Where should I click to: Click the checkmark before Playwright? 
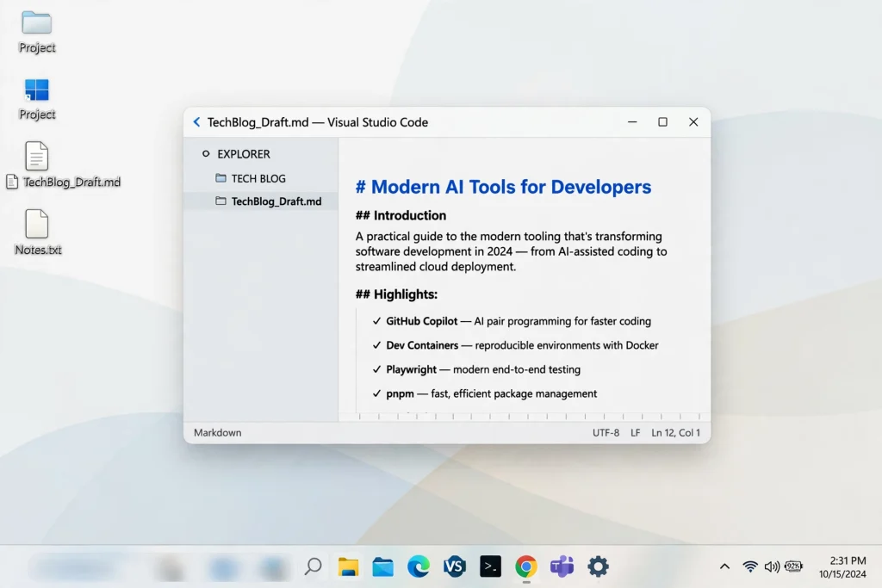[376, 369]
